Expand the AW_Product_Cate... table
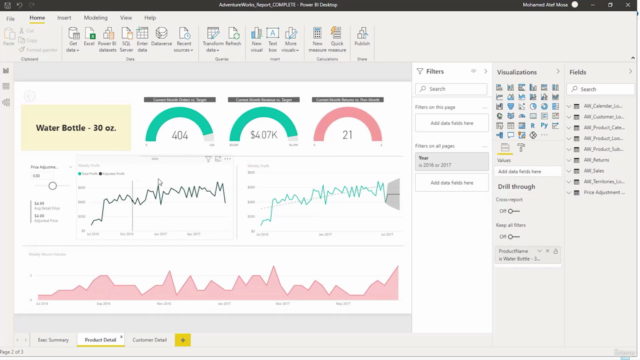 coord(569,128)
